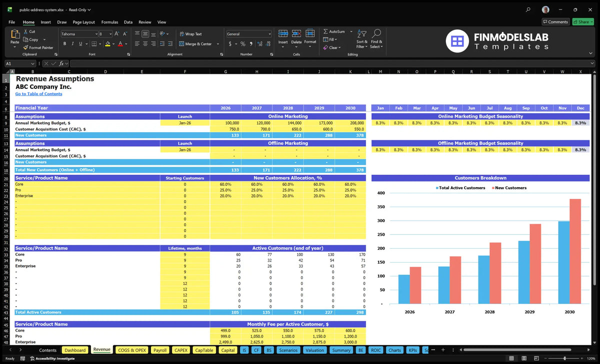Open the Copy dropdown arrow
The width and height of the screenshot is (600, 364).
click(x=44, y=39)
